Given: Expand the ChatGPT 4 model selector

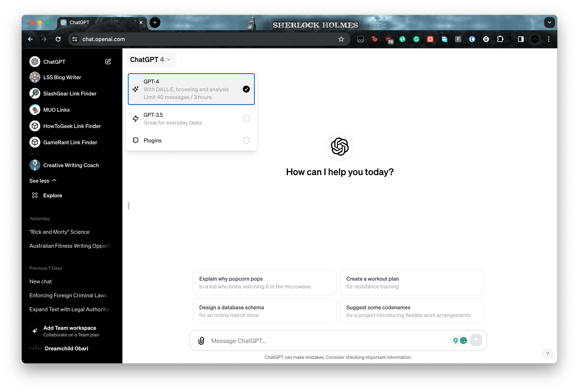Looking at the screenshot, I should (x=151, y=60).
